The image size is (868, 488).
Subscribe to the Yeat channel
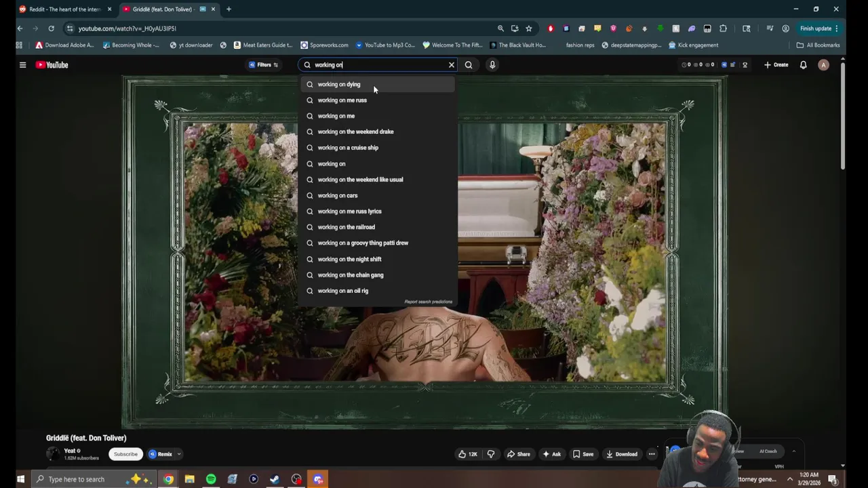125,454
